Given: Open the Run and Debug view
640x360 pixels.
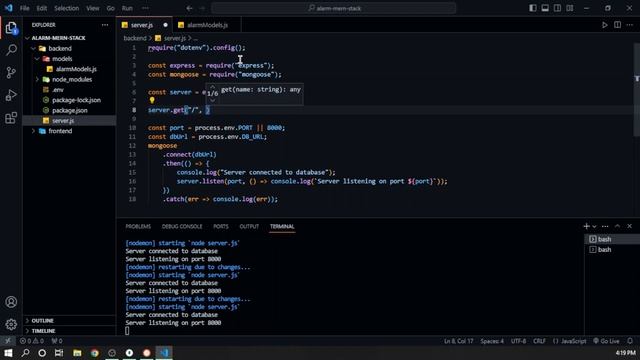Looking at the screenshot, I should [x=11, y=95].
